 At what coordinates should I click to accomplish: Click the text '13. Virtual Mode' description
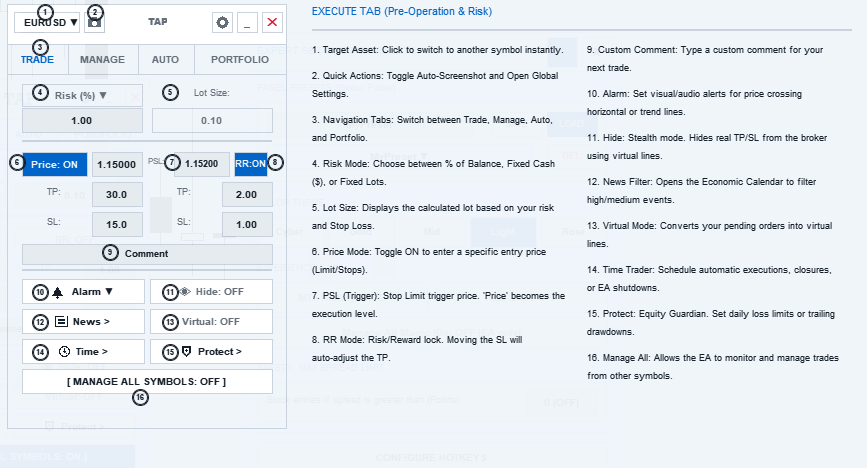click(x=710, y=235)
